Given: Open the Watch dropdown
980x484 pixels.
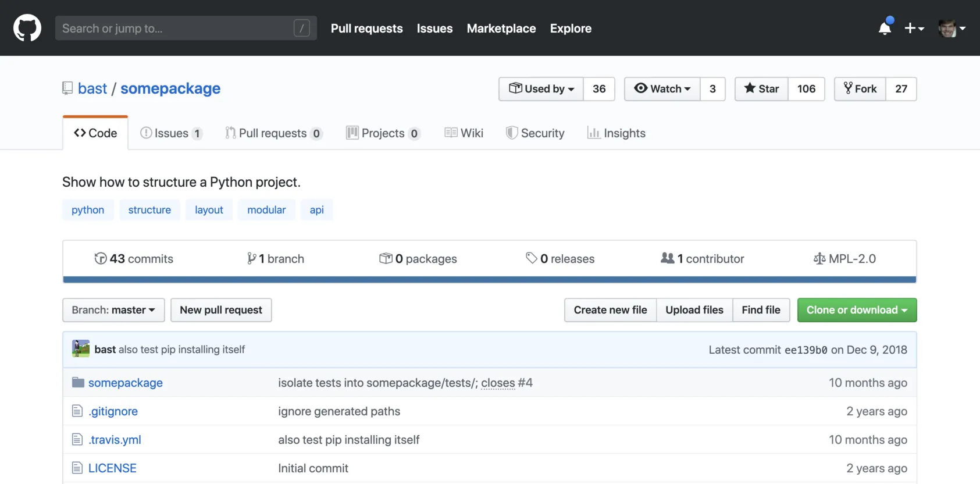Looking at the screenshot, I should [x=662, y=89].
